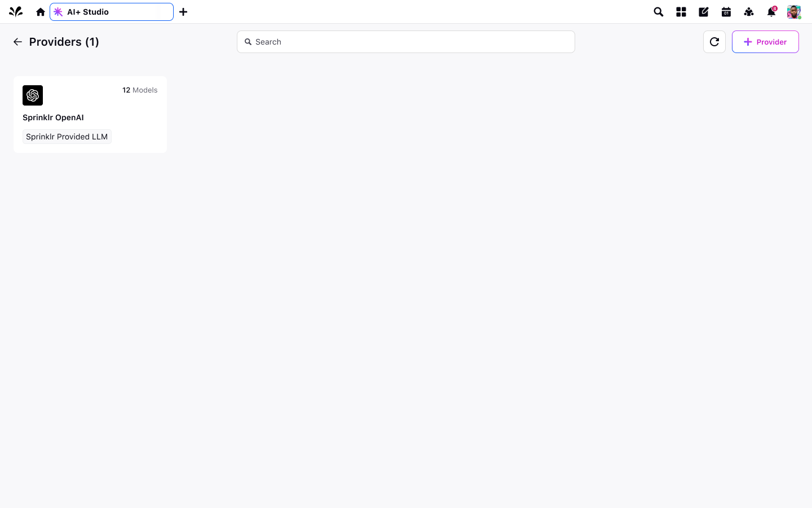Open the app launcher grid icon
Image resolution: width=812 pixels, height=508 pixels.
(681, 12)
